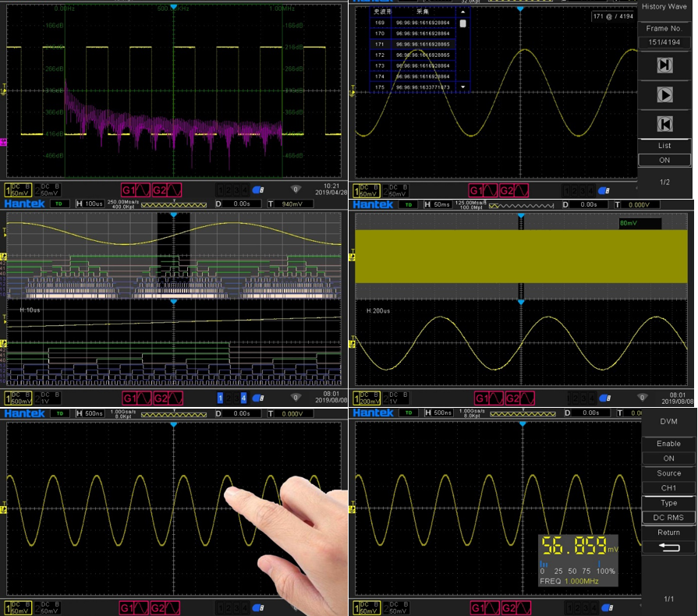Click the next frame icon in History Wave
The image size is (698, 616).
(x=664, y=65)
